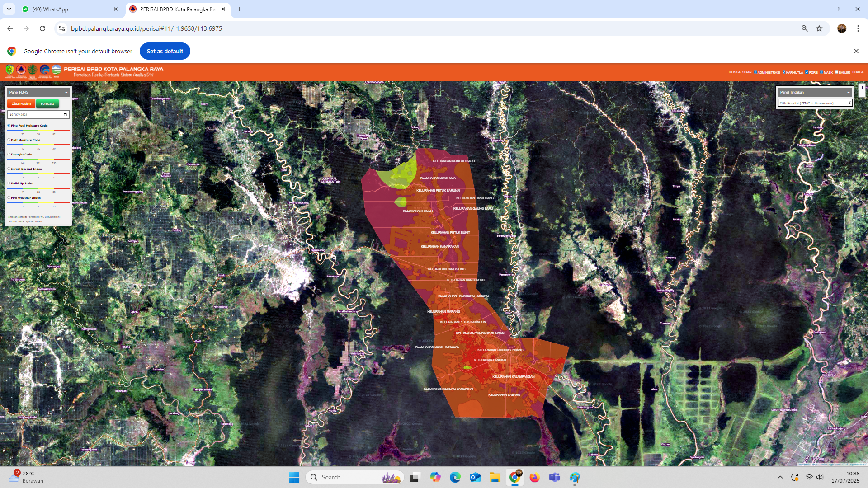Select Initial Spread Index radio

pyautogui.click(x=9, y=169)
